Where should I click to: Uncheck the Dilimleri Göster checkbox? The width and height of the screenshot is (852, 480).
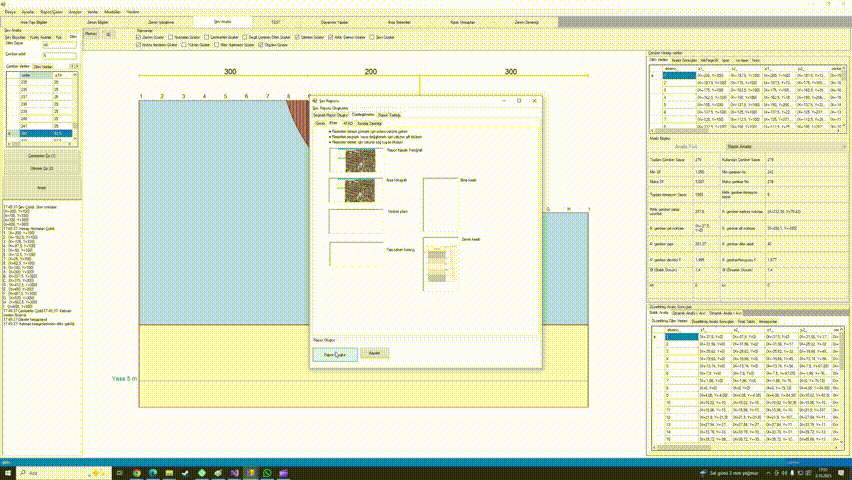(x=295, y=37)
